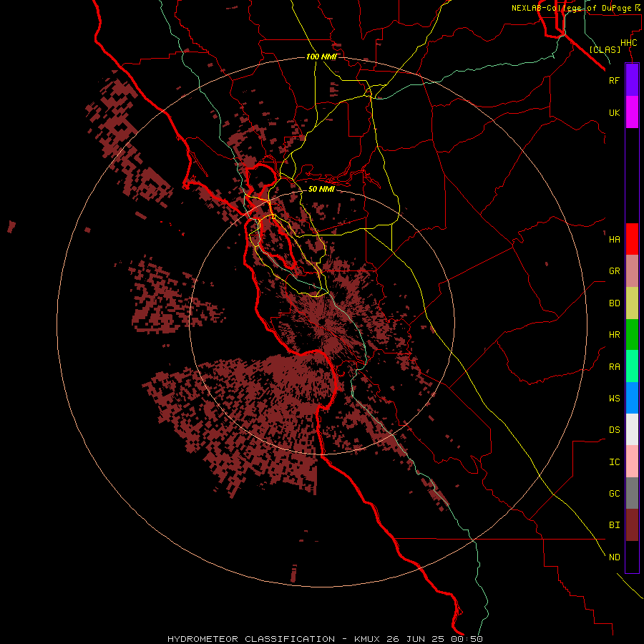Click the DS legend label
The height and width of the screenshot is (644, 644).
[614, 429]
